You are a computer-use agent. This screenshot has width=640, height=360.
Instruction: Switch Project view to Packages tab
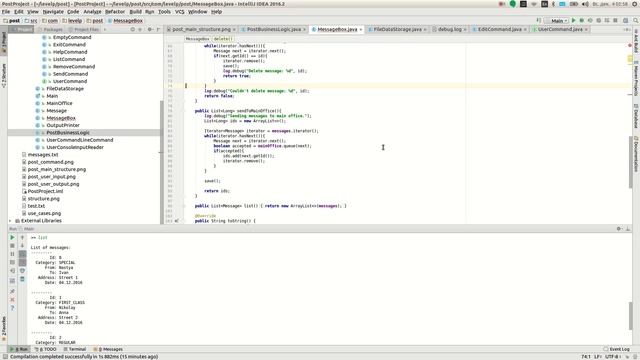coord(51,29)
